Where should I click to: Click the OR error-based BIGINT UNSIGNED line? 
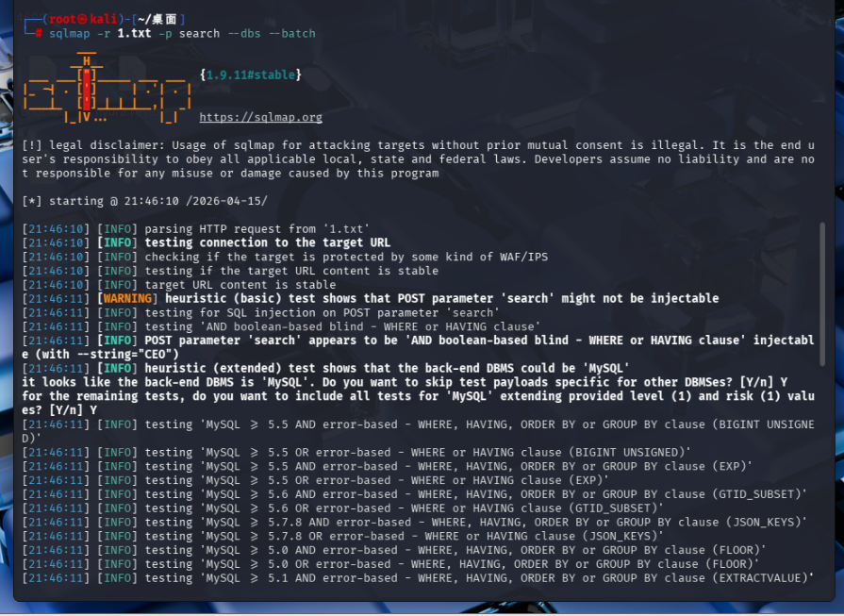[x=356, y=452]
